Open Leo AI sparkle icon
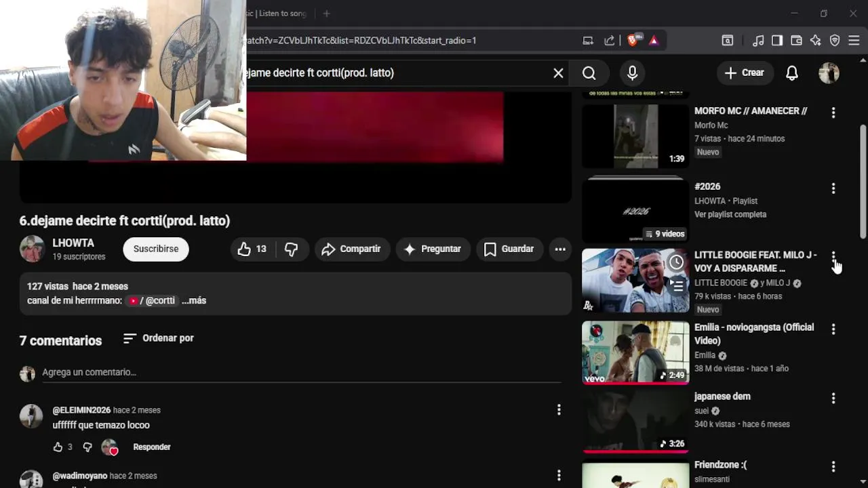The image size is (868, 488). 815,41
